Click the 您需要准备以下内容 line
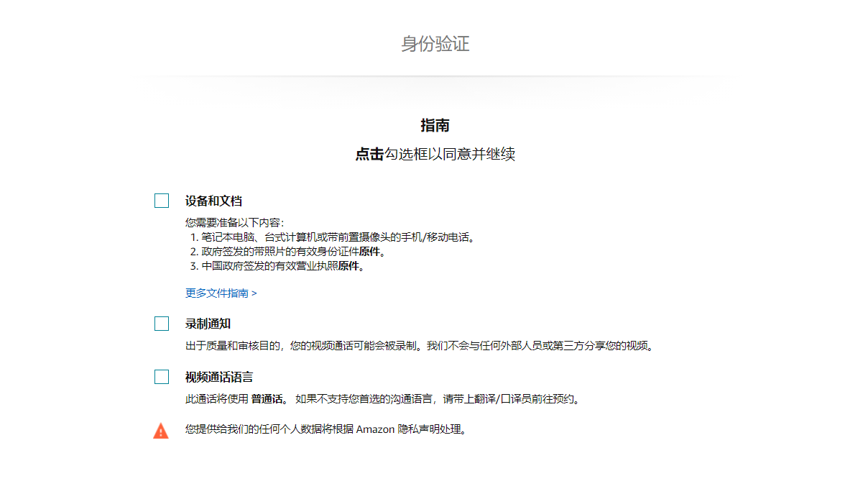868x489 pixels. (234, 223)
